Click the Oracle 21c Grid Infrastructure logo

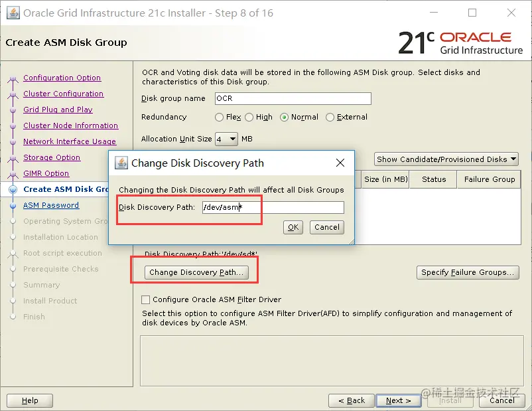[460, 42]
